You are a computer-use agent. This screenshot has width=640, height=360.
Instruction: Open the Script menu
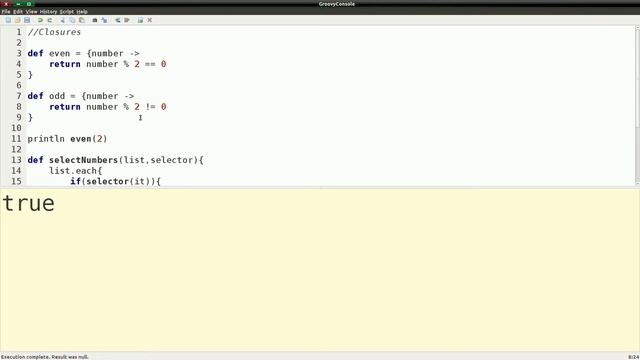(67, 12)
